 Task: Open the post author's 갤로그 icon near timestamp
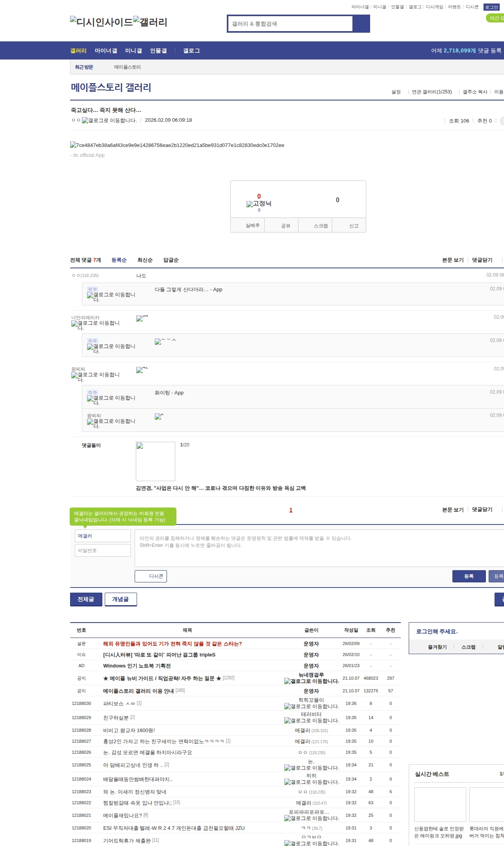point(109,121)
